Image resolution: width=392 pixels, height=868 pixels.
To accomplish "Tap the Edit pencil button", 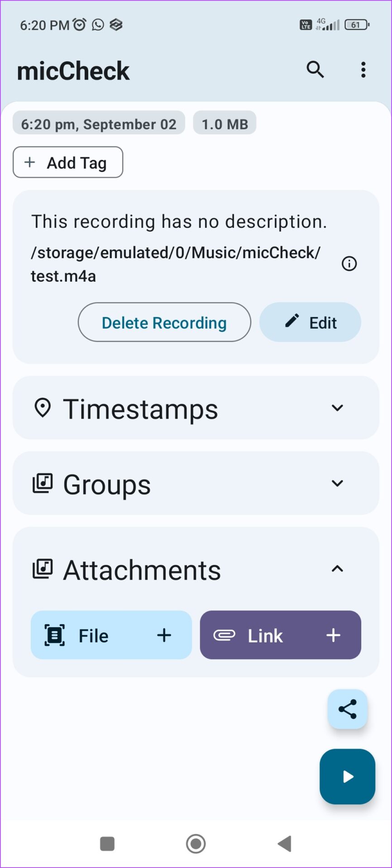I will click(310, 322).
